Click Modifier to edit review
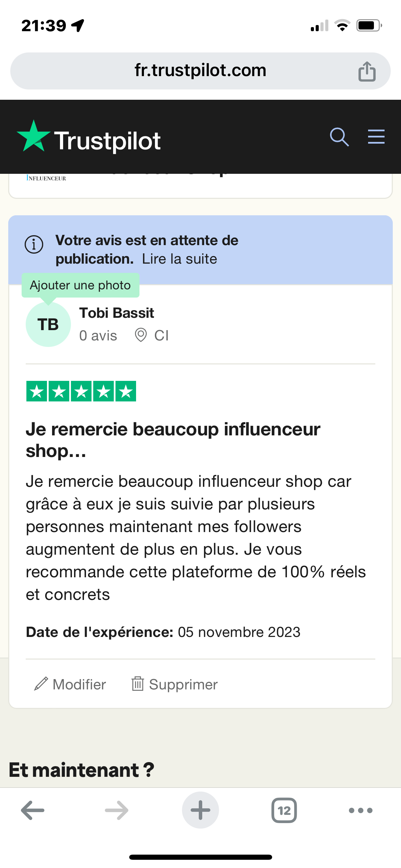Image resolution: width=401 pixels, height=868 pixels. (79, 685)
